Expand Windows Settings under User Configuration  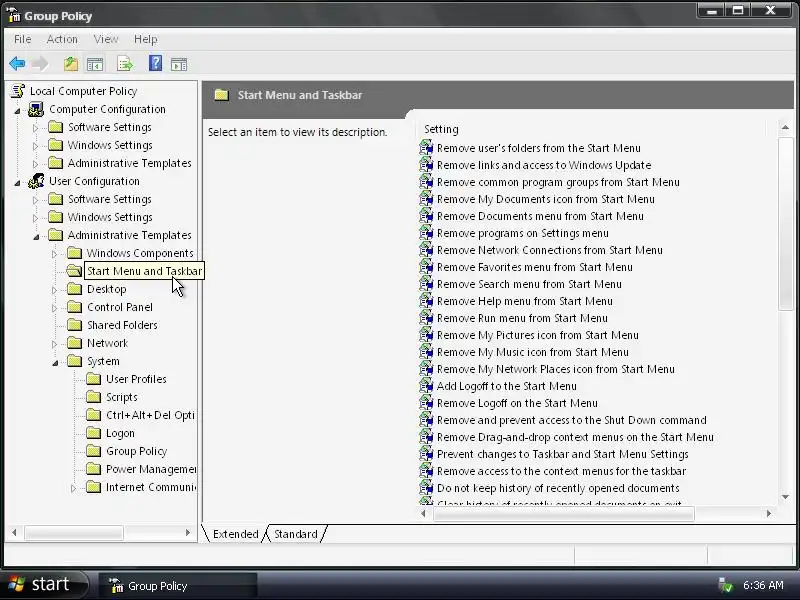(35, 218)
